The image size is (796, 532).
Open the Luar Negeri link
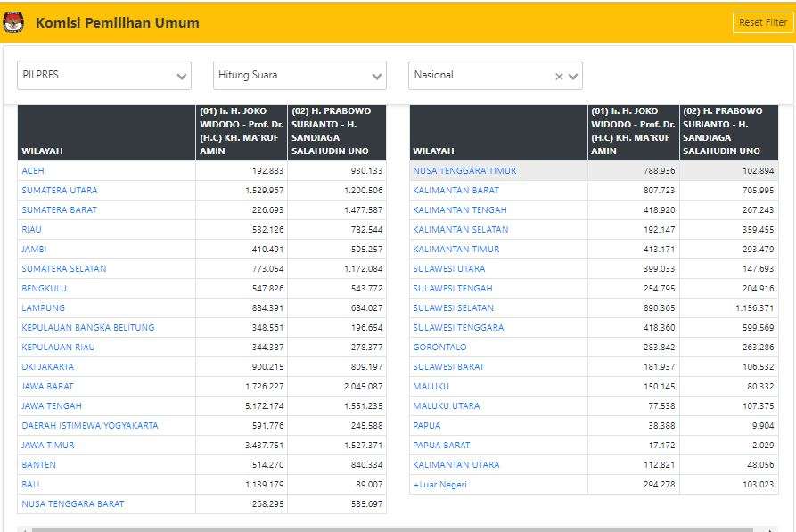pyautogui.click(x=440, y=484)
